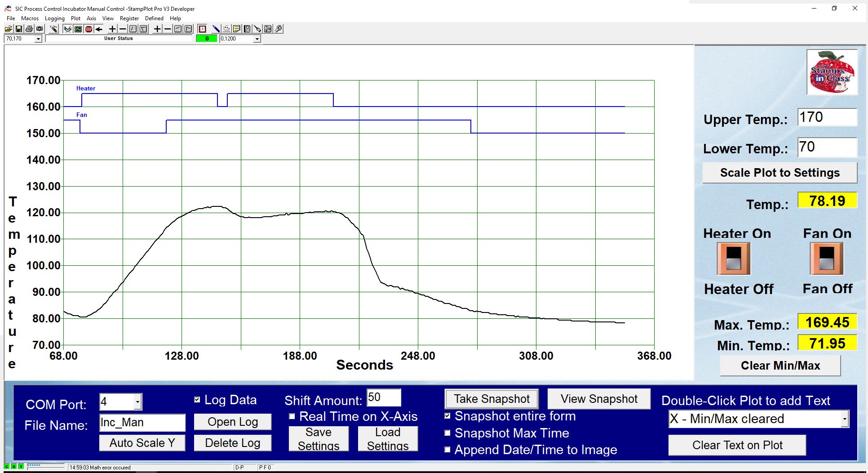Viewport: 868px width, 473px height.
Task: Click the right-triangle shift toolbar icon
Action: click(x=189, y=29)
